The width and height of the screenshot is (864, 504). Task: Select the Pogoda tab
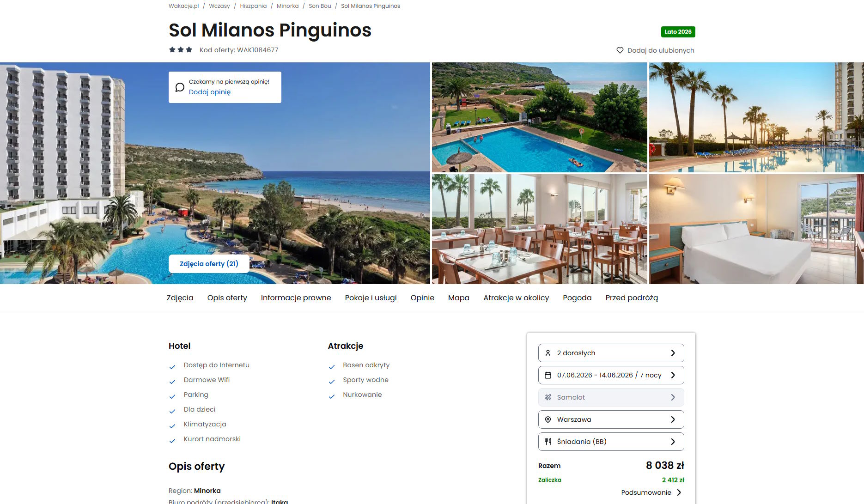point(577,298)
